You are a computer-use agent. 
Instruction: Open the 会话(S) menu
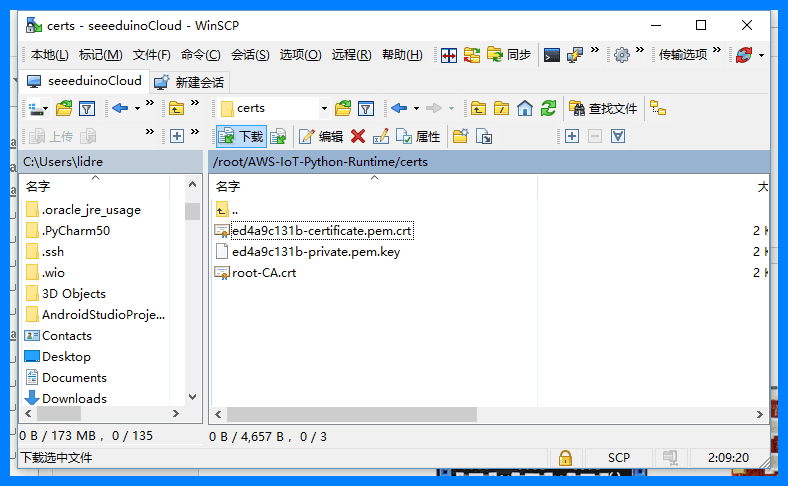point(250,55)
